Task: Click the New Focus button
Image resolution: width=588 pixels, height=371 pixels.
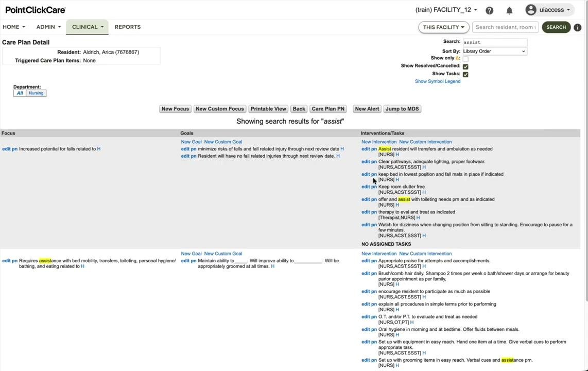Action: tap(175, 109)
